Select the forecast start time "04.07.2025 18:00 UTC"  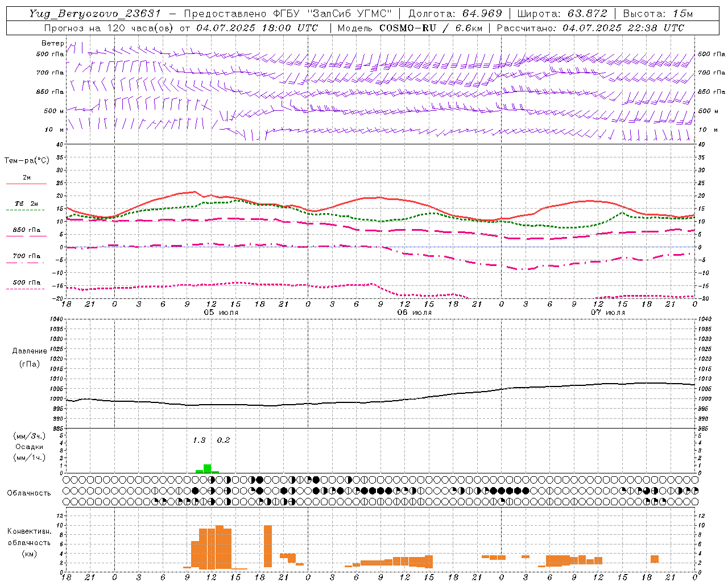point(257,28)
